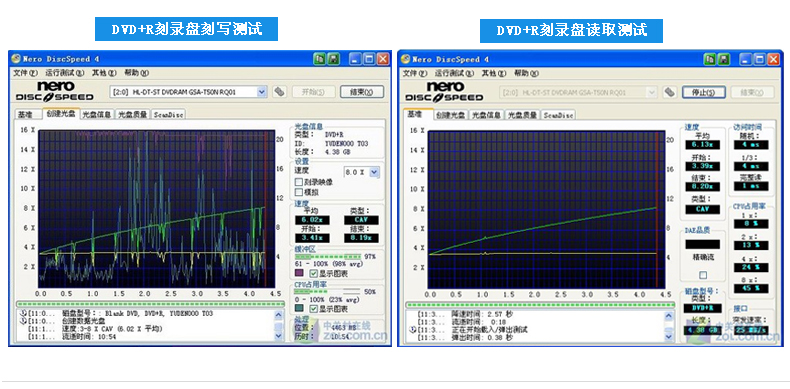This screenshot has width=790, height=389.
Task: Expand the 8.0 X speed dropdown
Action: coord(362,172)
